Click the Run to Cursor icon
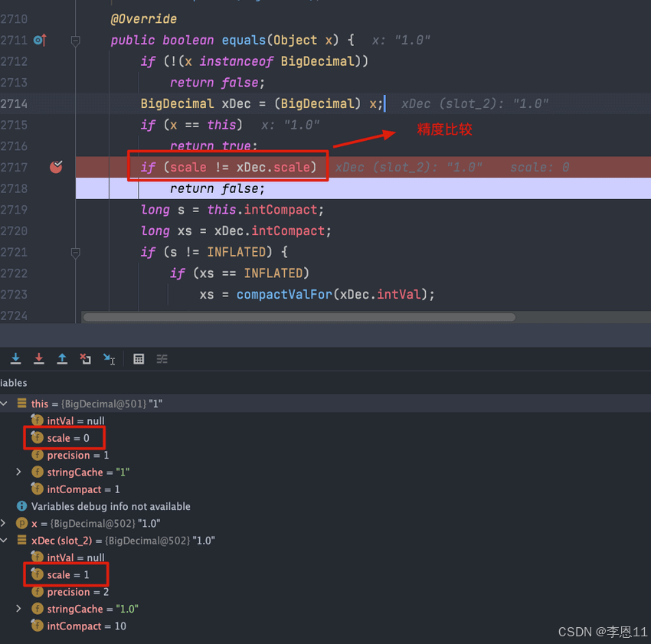This screenshot has height=644, width=651. 108,358
